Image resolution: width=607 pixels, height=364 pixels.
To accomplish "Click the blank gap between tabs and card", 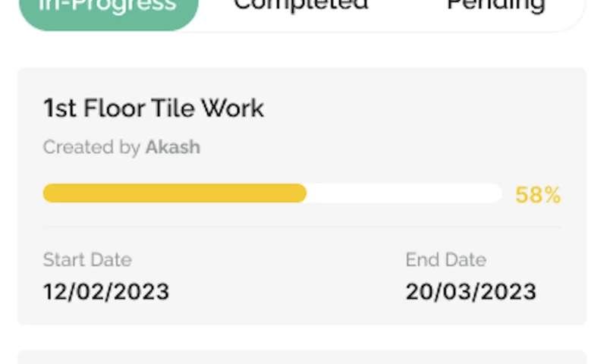I will (x=302, y=50).
